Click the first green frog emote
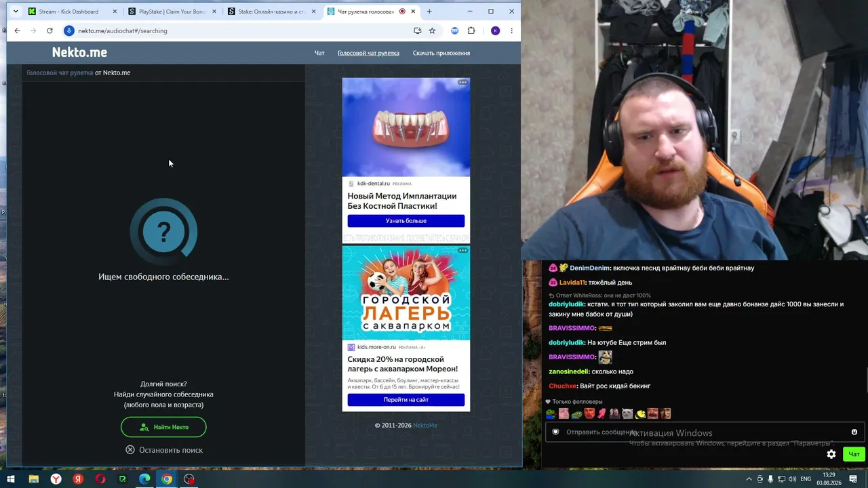 click(551, 413)
